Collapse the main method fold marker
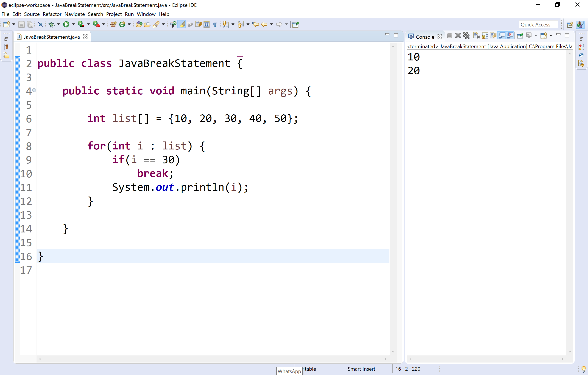This screenshot has width=588, height=375. pyautogui.click(x=34, y=90)
